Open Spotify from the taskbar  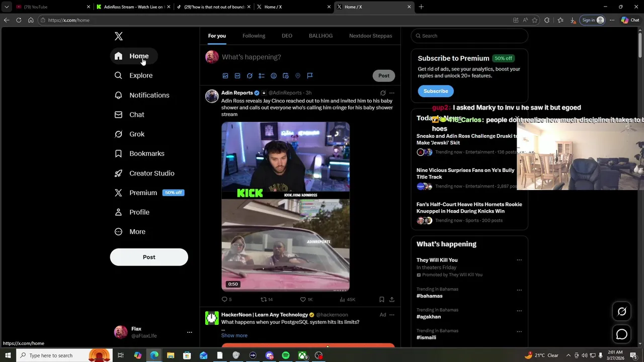(x=286, y=355)
